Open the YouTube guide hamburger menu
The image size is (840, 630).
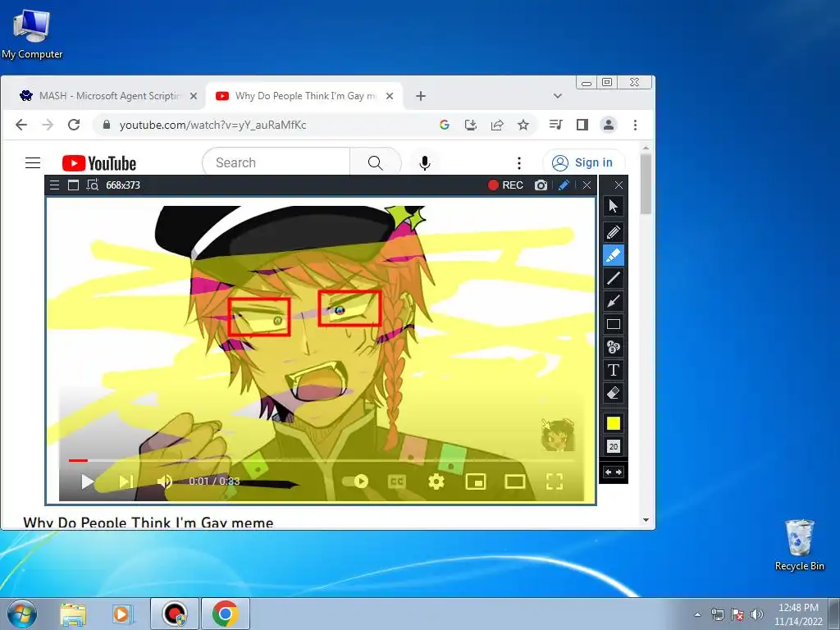coord(33,162)
